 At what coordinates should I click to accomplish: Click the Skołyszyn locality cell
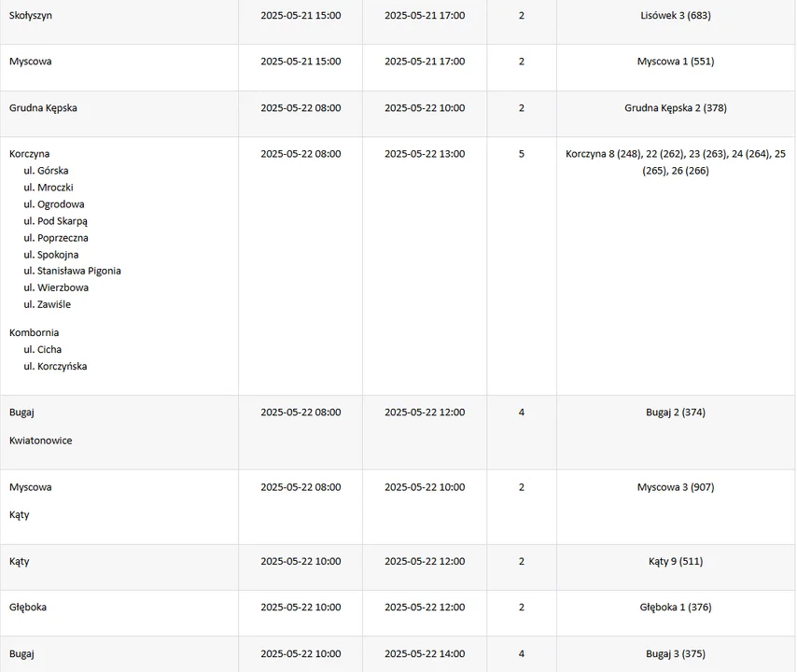click(x=30, y=16)
